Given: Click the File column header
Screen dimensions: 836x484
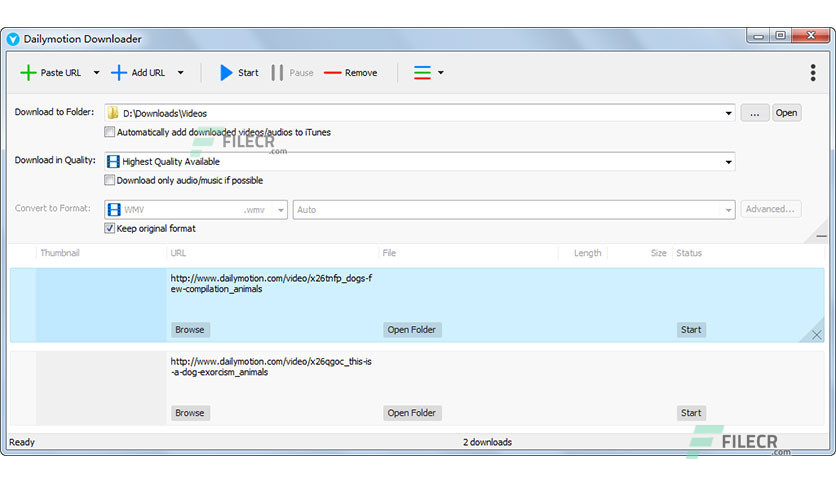Looking at the screenshot, I should tap(389, 253).
